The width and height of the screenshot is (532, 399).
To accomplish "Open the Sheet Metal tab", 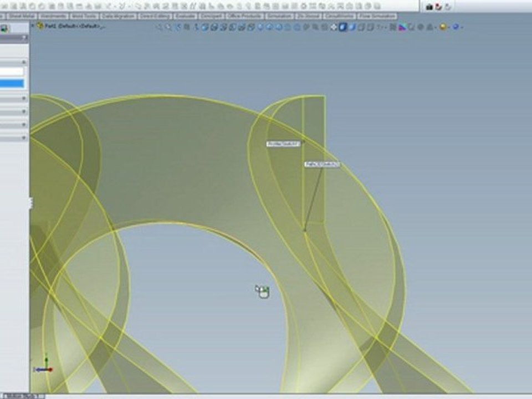I will coord(22,16).
